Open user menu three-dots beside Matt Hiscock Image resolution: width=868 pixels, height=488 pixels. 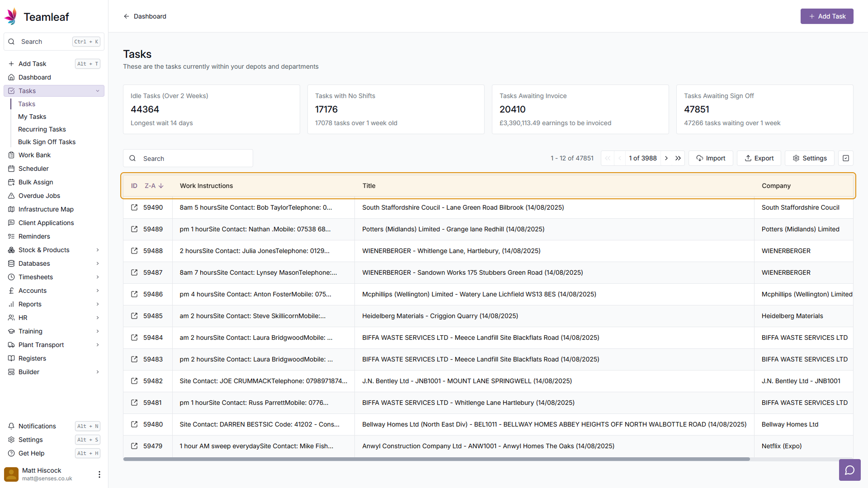coord(99,474)
